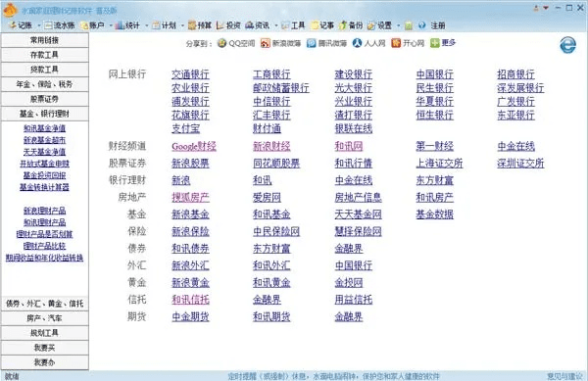Open the 天天基金网 link
Image resolution: width=588 pixels, height=381 pixels.
pos(358,214)
